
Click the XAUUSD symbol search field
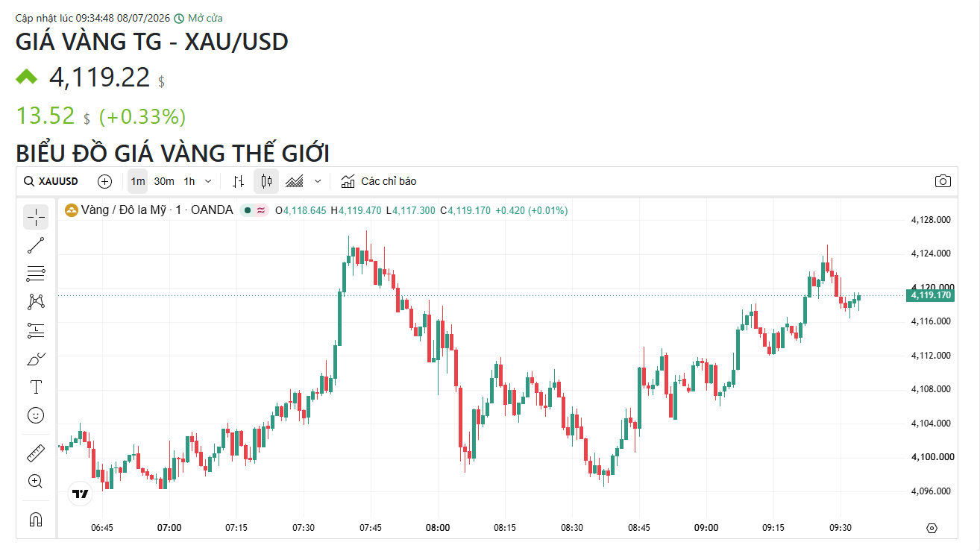[x=51, y=181]
